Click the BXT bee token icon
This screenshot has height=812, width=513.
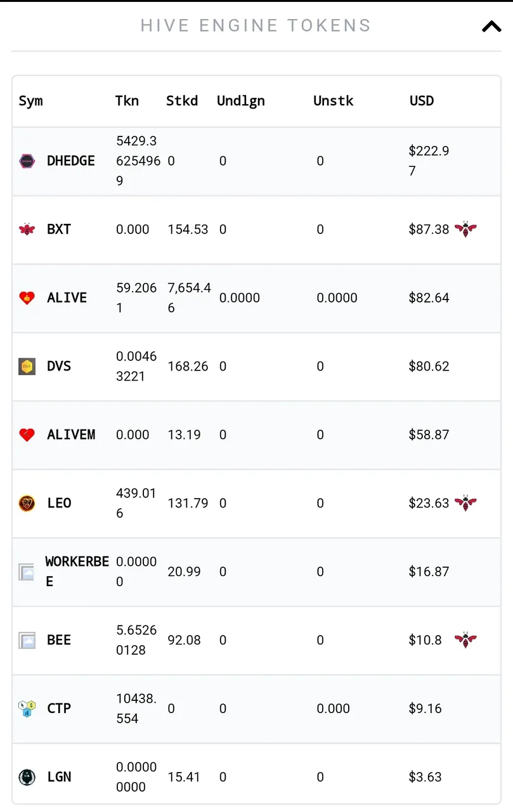(27, 230)
